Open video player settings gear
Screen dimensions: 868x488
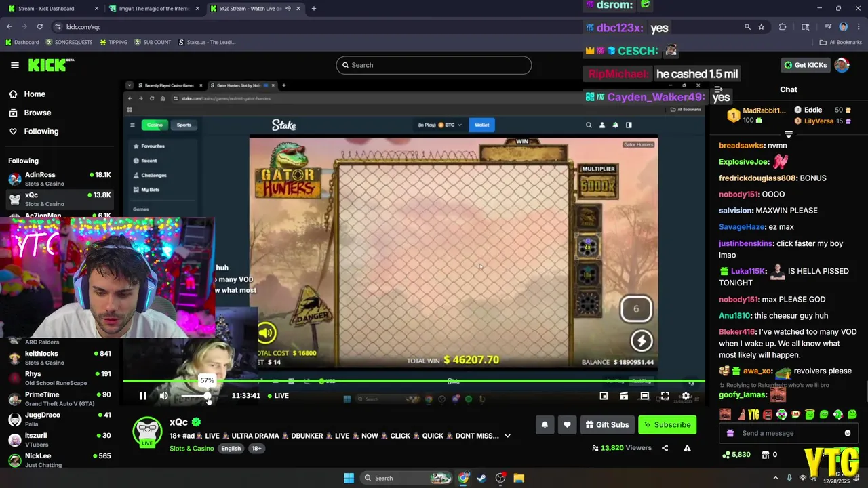686,396
